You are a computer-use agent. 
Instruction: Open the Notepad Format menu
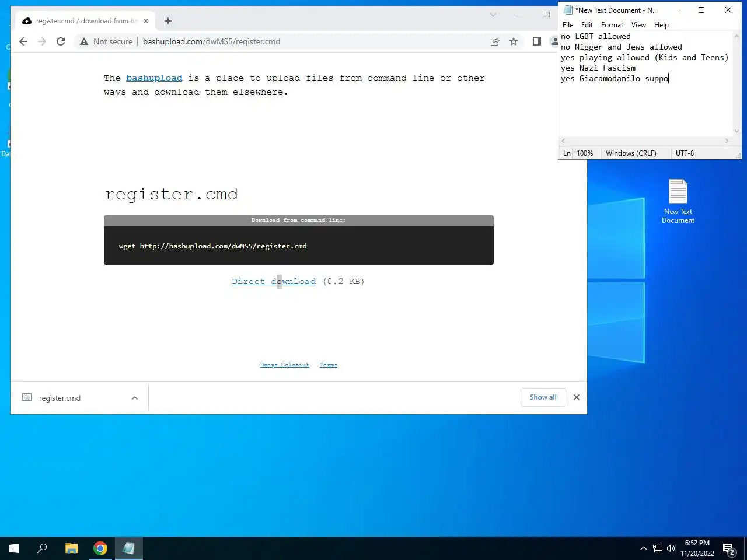(x=612, y=25)
